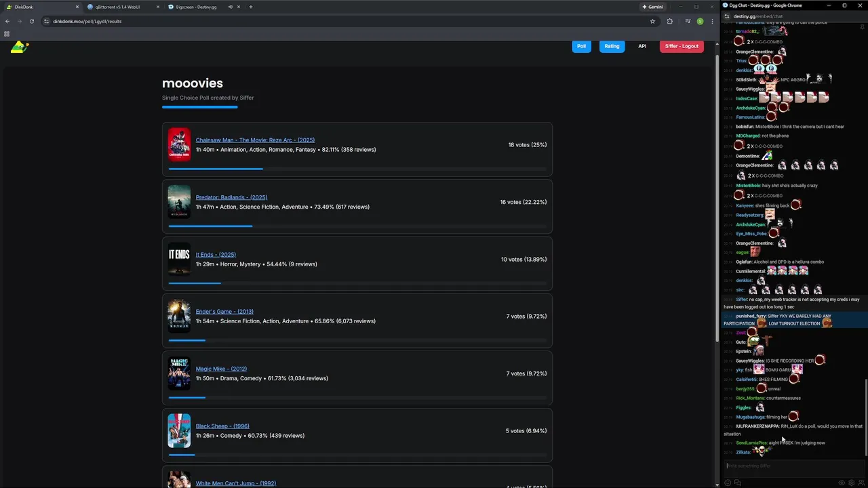Click username SendLamiaPics in chat

(751, 443)
